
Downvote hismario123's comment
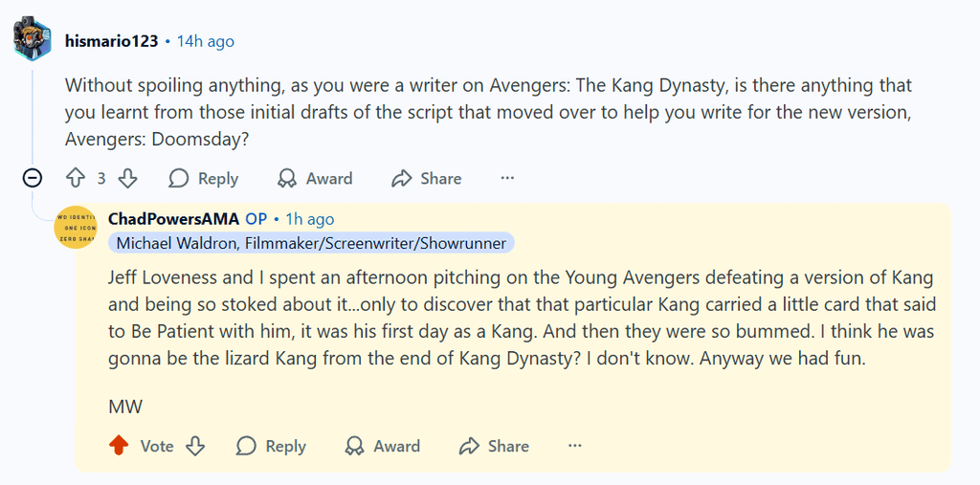(128, 178)
